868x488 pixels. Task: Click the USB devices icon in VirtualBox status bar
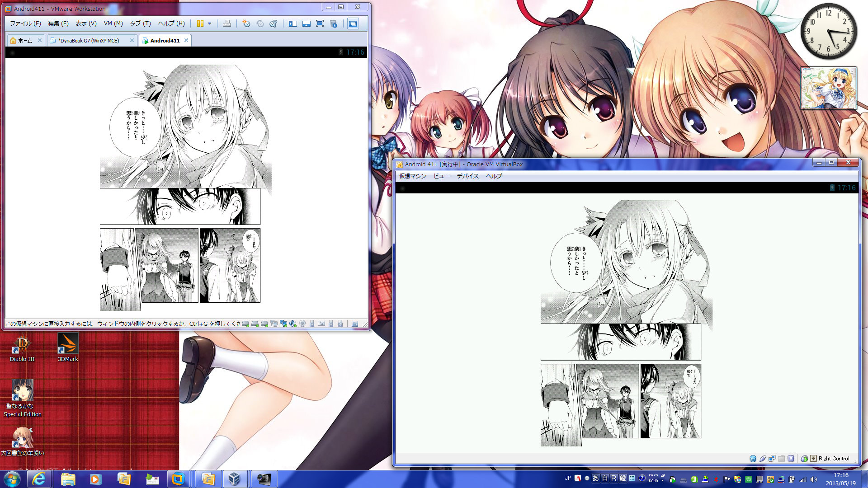tap(763, 459)
